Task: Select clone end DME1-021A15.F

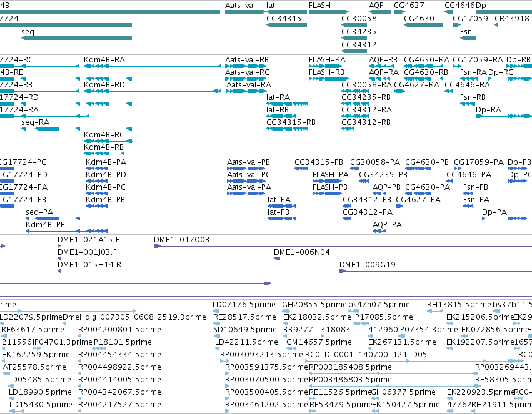Action: click(x=59, y=246)
